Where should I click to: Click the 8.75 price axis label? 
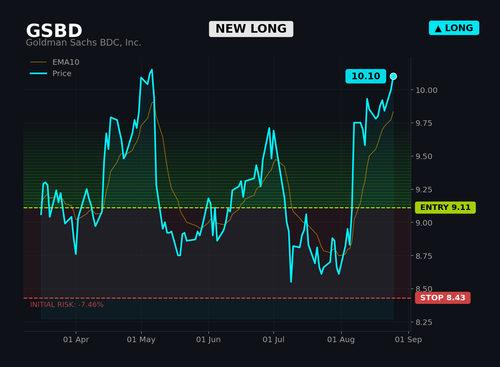(x=424, y=256)
